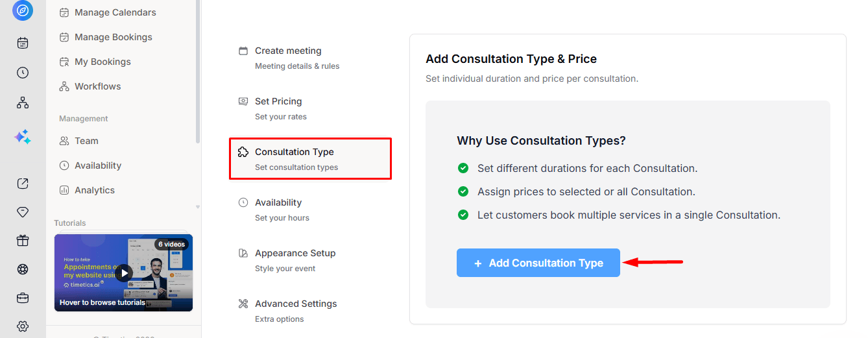Screen dimensions: 868x338
Task: Select the clock icon in left rail
Action: click(23, 73)
